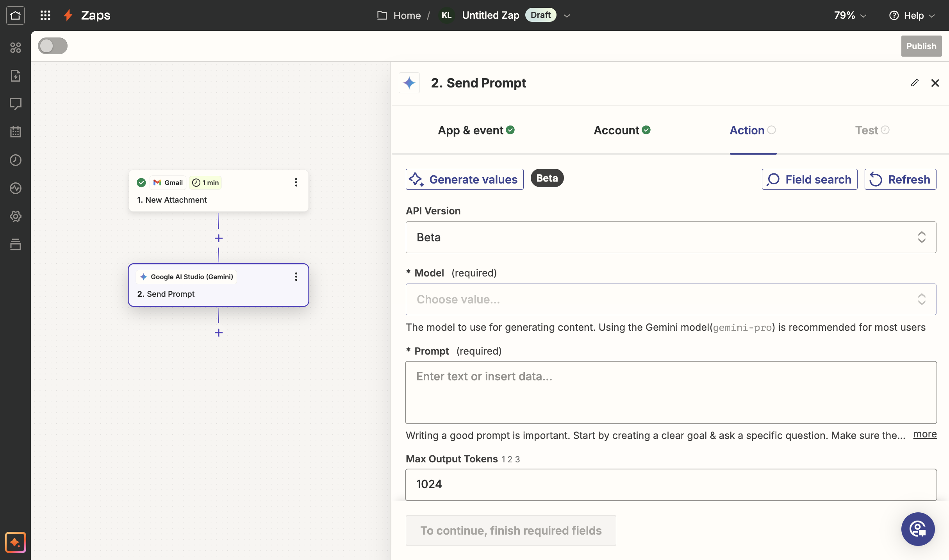Viewport: 949px width, 560px height.
Task: Open three-dot menu on Send Prompt step
Action: click(x=296, y=277)
